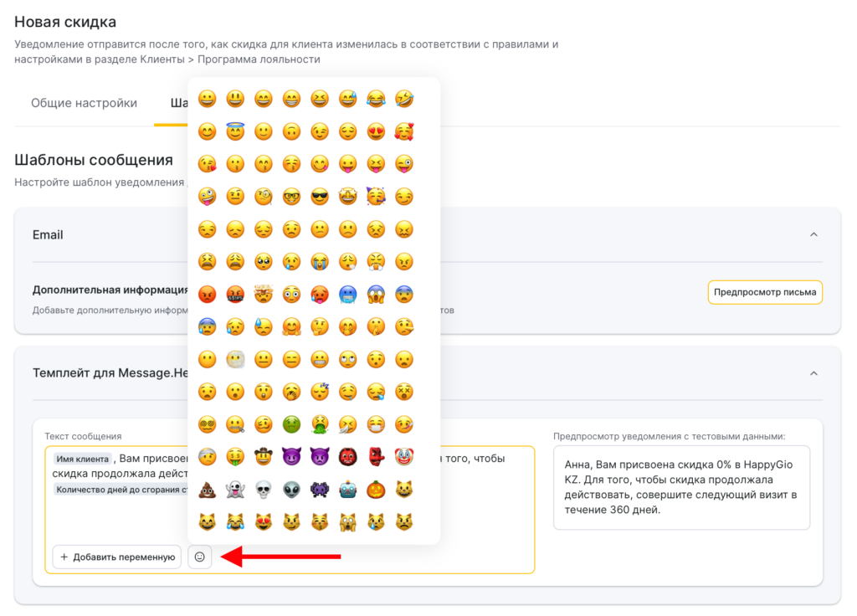Viewport: 857px width, 616px height.
Task: Choose the skull emoji
Action: [x=264, y=490]
